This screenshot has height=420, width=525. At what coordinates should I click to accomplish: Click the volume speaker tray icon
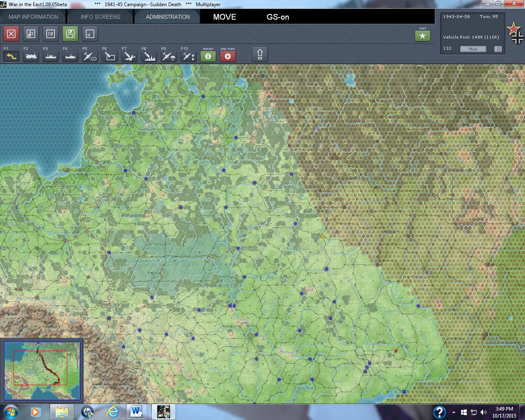click(484, 412)
